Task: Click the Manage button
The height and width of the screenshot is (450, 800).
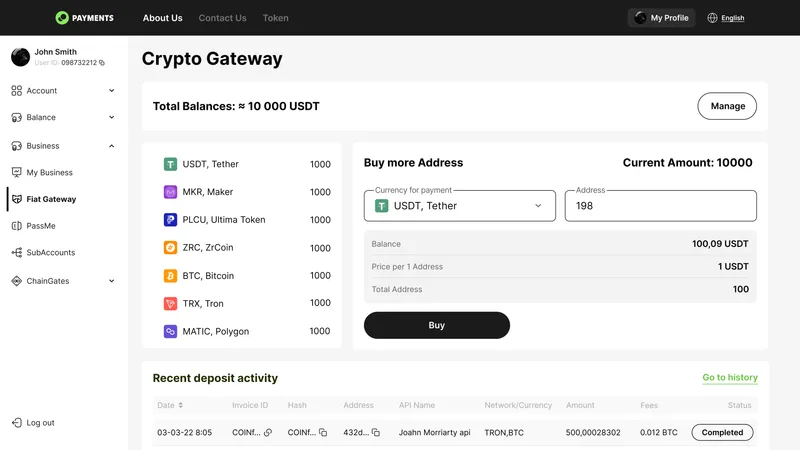Action: (727, 106)
